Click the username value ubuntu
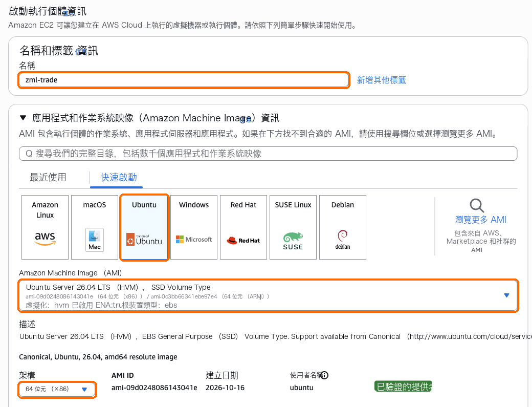532x407 pixels. [302, 388]
